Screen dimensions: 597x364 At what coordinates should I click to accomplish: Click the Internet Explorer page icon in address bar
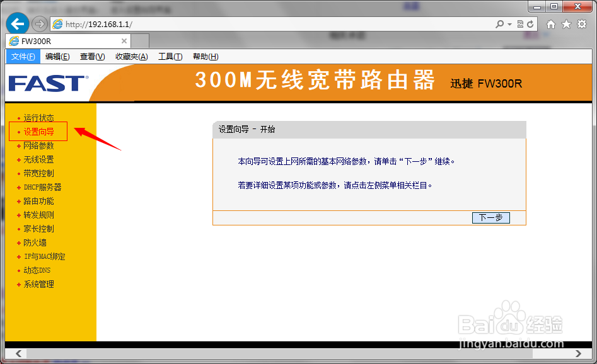click(x=57, y=25)
